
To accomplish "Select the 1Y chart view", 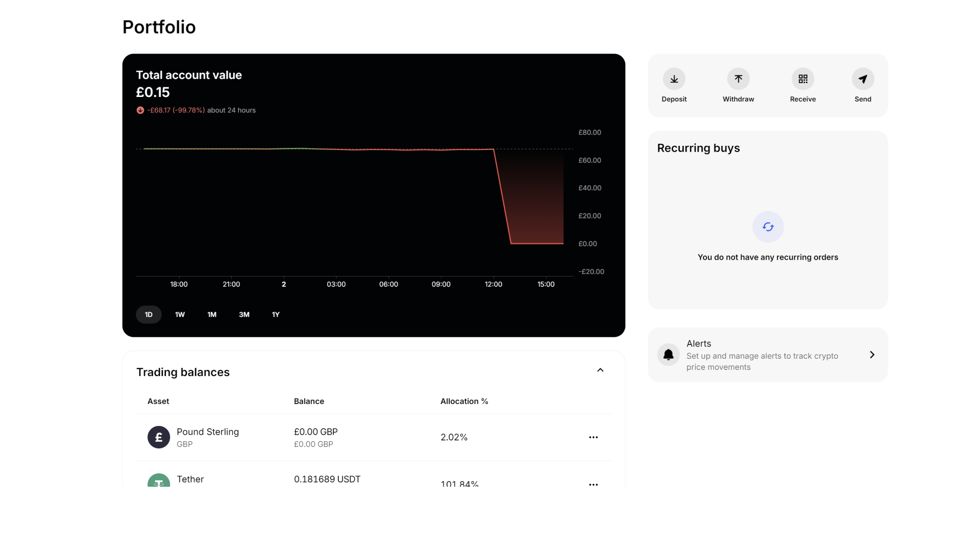I will 275,314.
